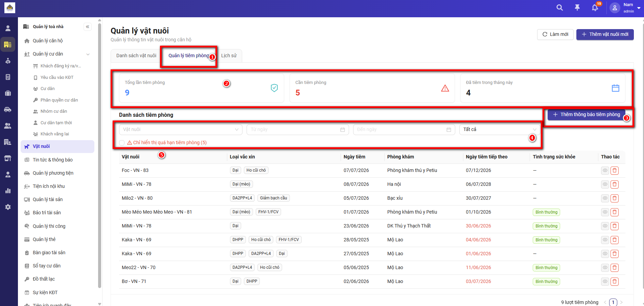644x306 pixels.
Task: View details of Milo2 - VN - 80 vaccination
Action: coord(605,198)
